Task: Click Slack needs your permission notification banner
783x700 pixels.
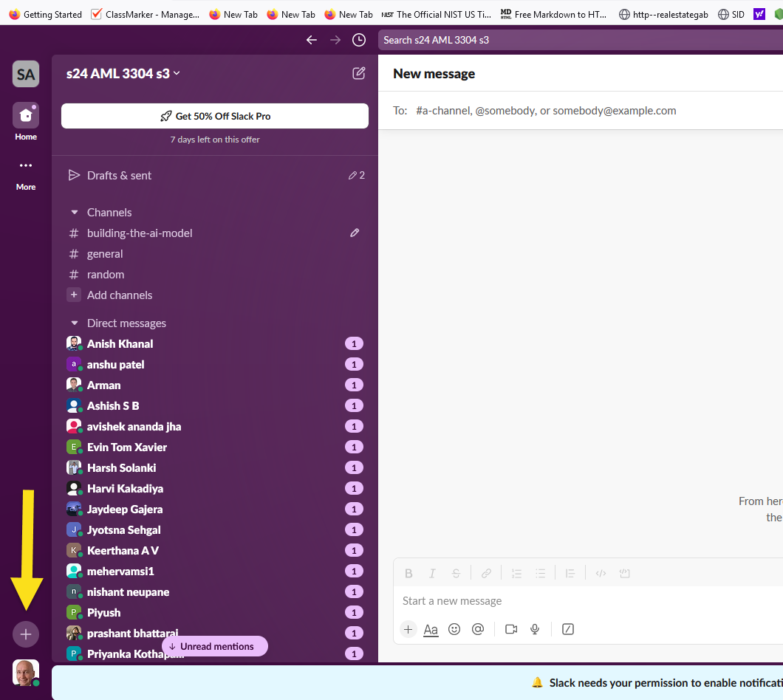Action: tap(417, 682)
